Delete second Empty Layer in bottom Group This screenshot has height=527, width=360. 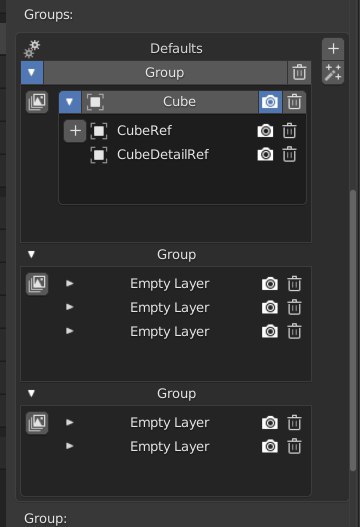coord(294,447)
